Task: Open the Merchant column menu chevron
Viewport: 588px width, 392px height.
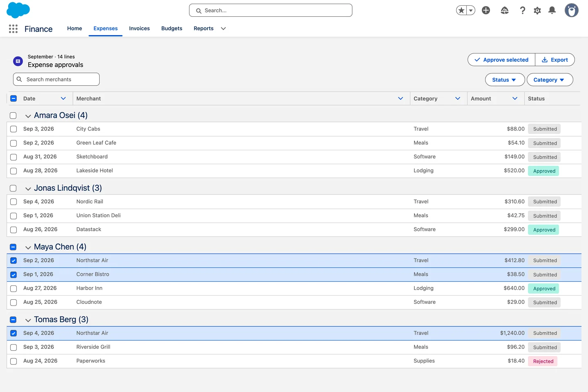Action: (x=401, y=98)
